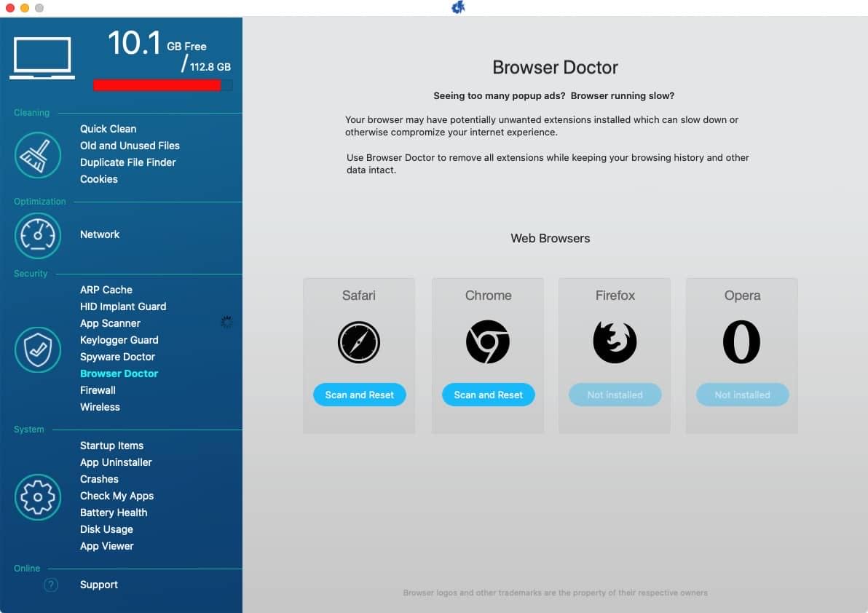
Task: Click the Opera browser logo
Action: pyautogui.click(x=742, y=342)
